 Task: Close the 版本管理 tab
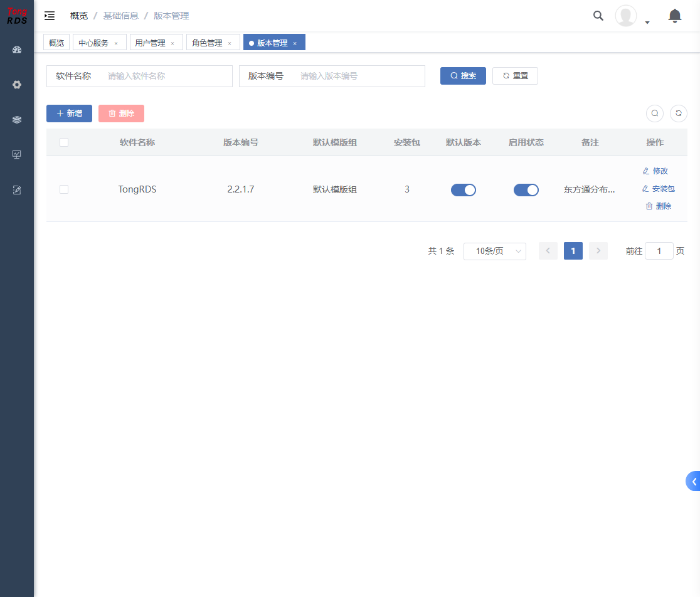[295, 43]
